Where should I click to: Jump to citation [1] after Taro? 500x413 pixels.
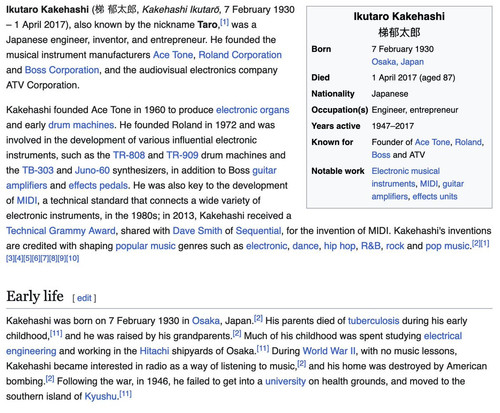tap(224, 23)
